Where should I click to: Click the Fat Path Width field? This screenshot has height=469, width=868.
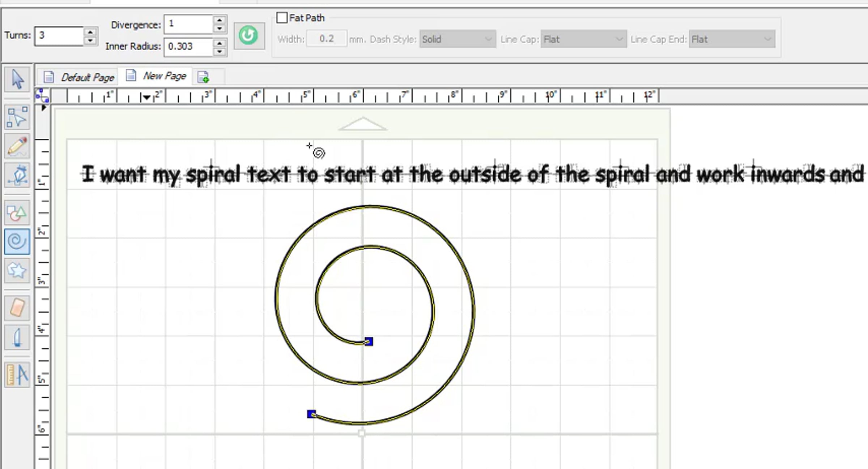327,39
